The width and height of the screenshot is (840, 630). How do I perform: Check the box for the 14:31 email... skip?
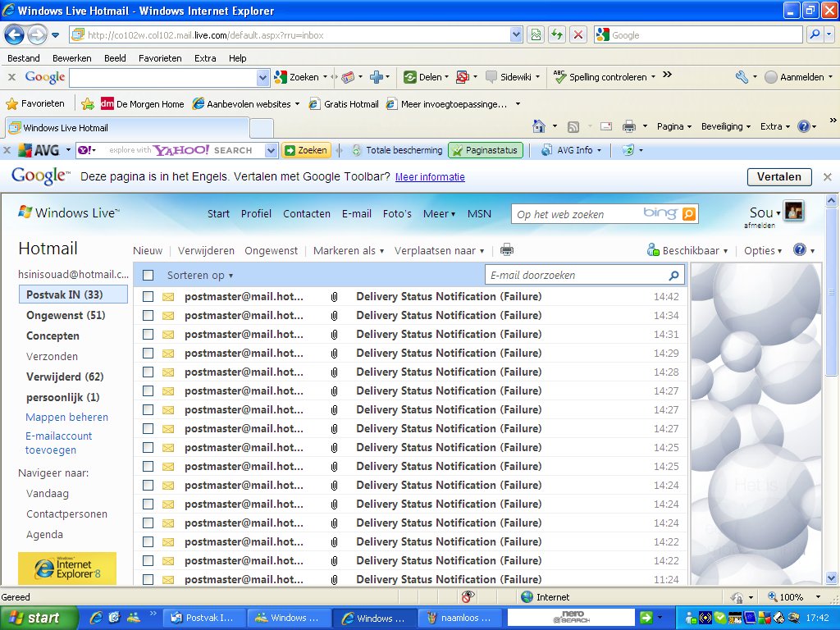tap(148, 335)
